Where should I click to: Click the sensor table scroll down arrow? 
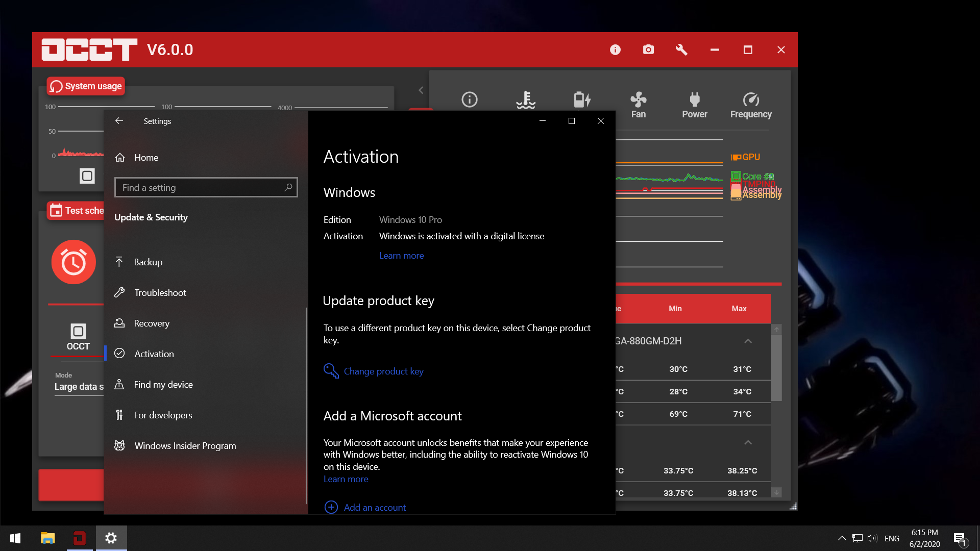(776, 492)
